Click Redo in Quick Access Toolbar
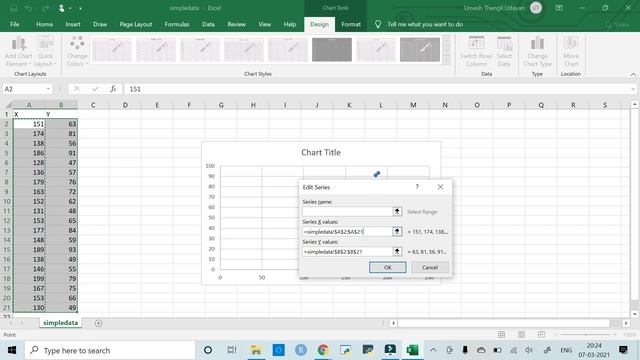The height and width of the screenshot is (360, 640). coord(45,8)
